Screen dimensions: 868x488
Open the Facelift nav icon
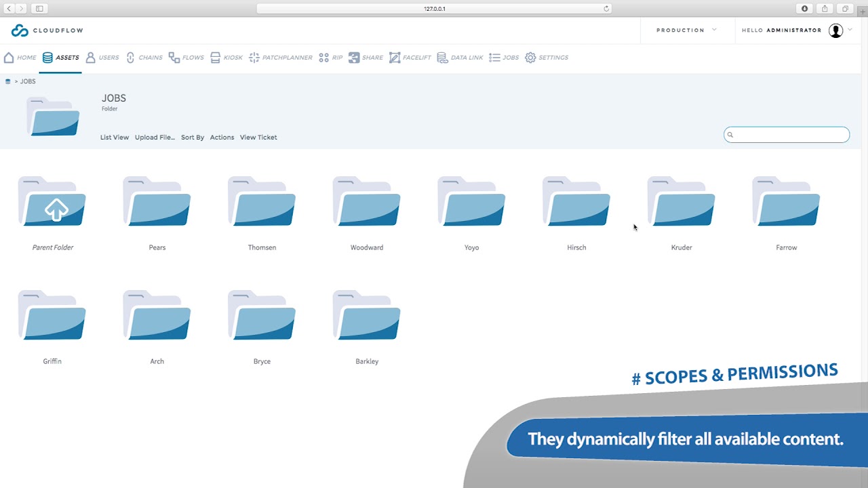(x=395, y=58)
